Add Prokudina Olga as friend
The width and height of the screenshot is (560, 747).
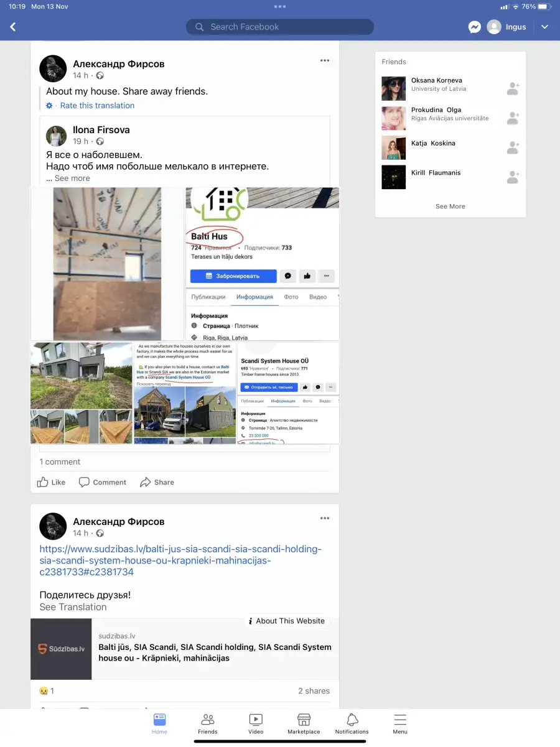[x=513, y=118]
